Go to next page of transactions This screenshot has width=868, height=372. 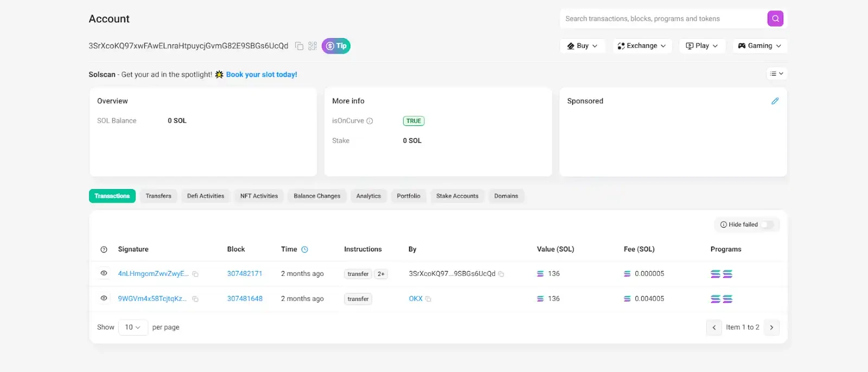[771, 327]
